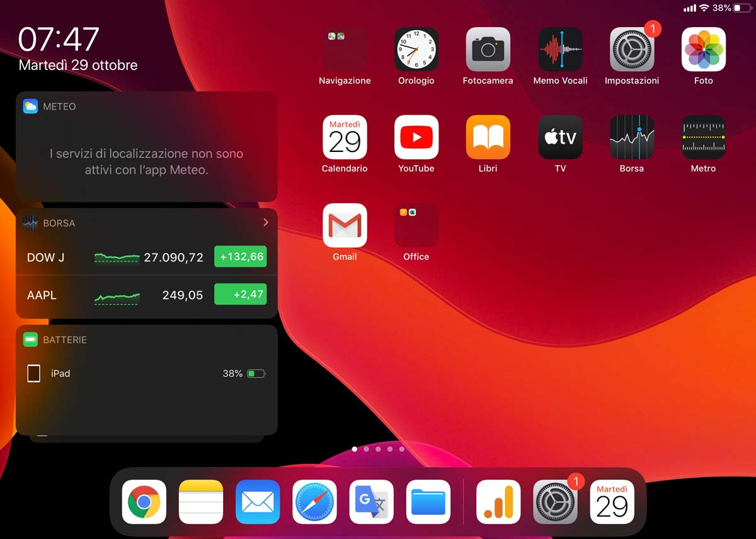
Task: Tap the BATTERIE widget title
Action: coord(65,340)
